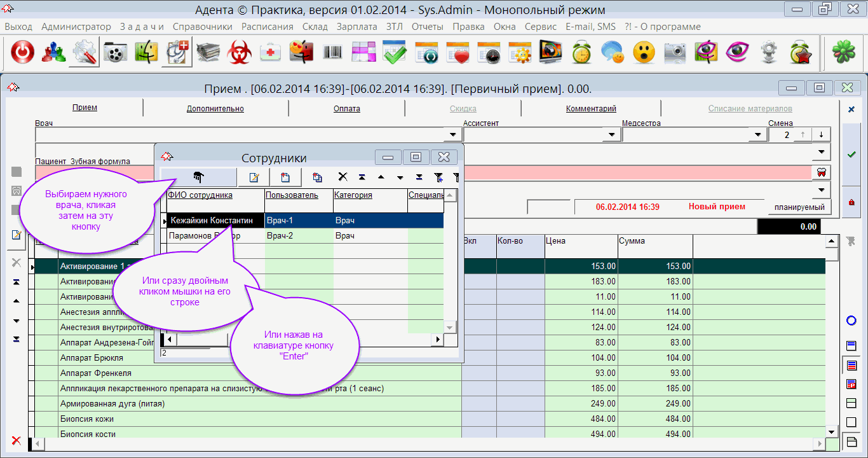Increase Смена value with up arrow
Screen dimensions: 868x458
pyautogui.click(x=803, y=135)
